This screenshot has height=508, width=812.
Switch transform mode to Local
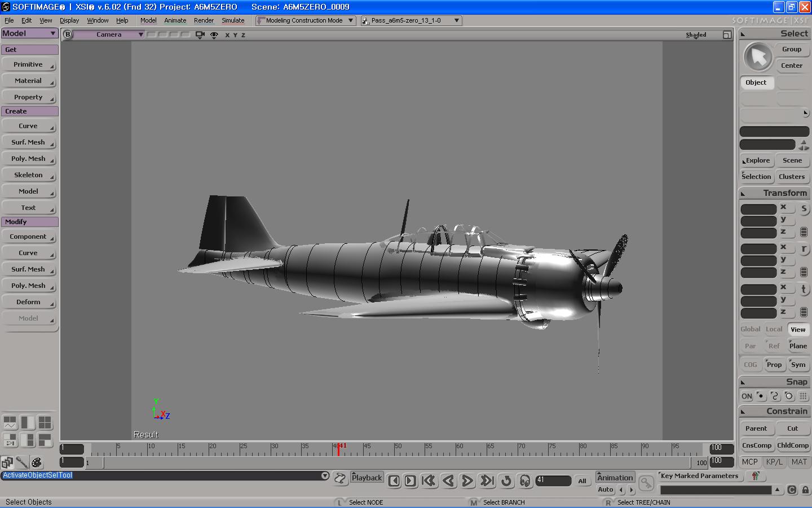[x=774, y=329]
